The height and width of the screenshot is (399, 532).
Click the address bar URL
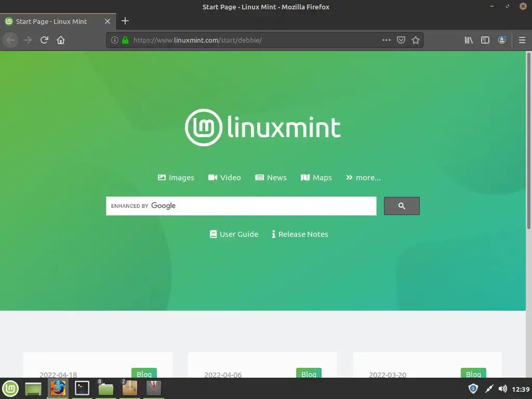point(197,40)
